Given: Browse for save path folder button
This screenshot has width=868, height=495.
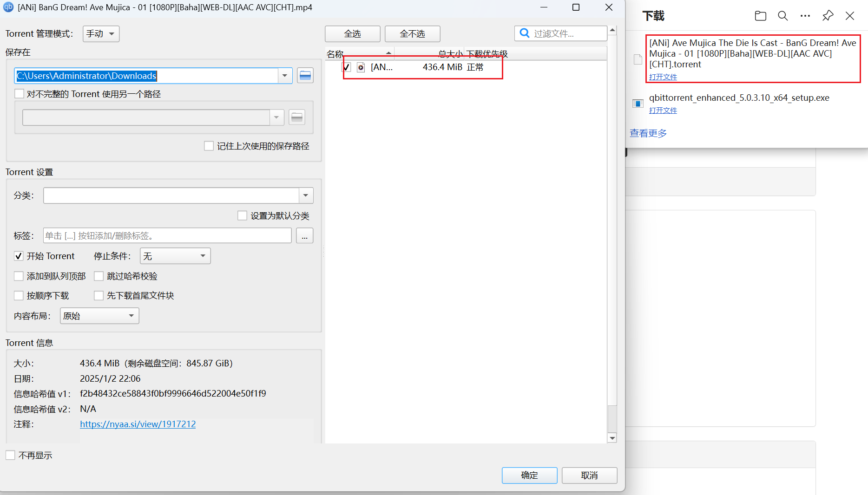Looking at the screenshot, I should 305,76.
